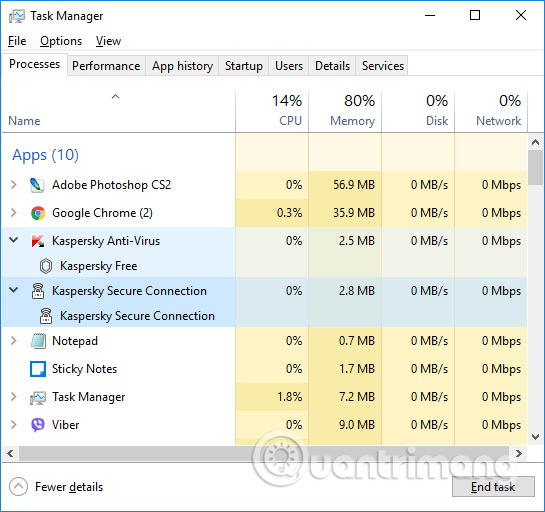Click the Google Chrome icon
The height and width of the screenshot is (512, 545).
[x=38, y=213]
